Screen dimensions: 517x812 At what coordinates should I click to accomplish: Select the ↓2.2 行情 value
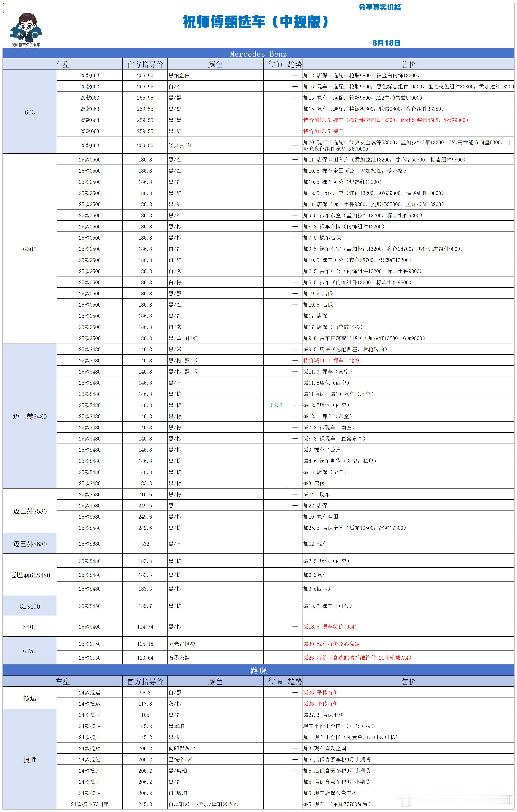pos(276,405)
